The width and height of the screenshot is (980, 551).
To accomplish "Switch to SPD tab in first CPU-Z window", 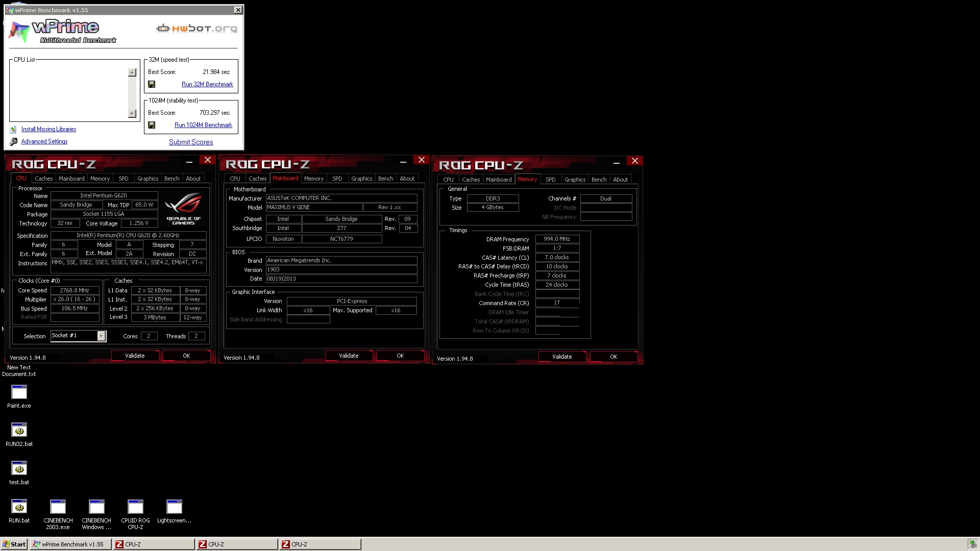I will pyautogui.click(x=124, y=179).
